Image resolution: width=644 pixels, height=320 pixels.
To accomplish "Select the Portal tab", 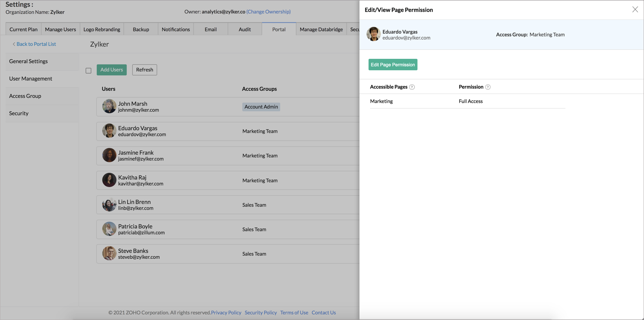I will click(279, 29).
